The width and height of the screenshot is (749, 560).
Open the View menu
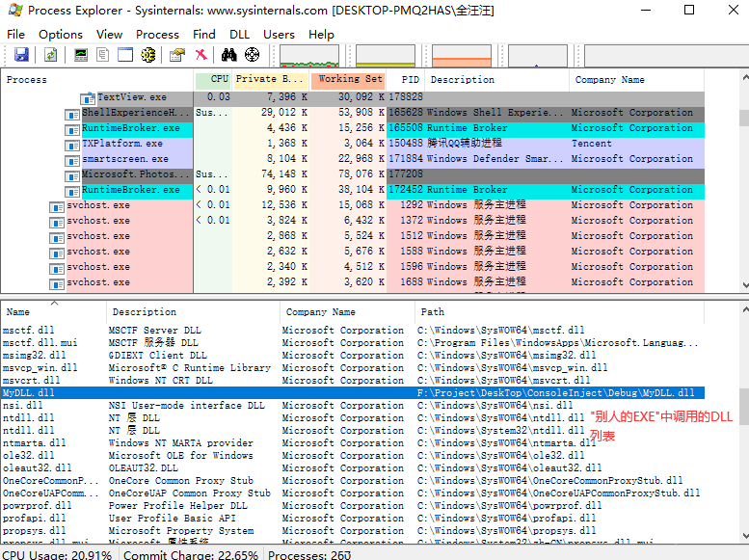point(109,35)
